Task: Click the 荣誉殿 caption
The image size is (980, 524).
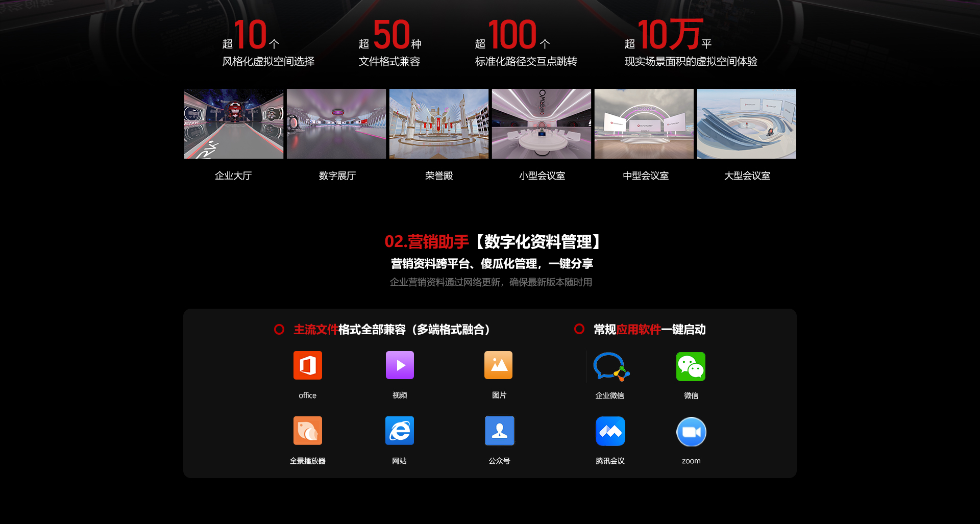Action: [439, 176]
